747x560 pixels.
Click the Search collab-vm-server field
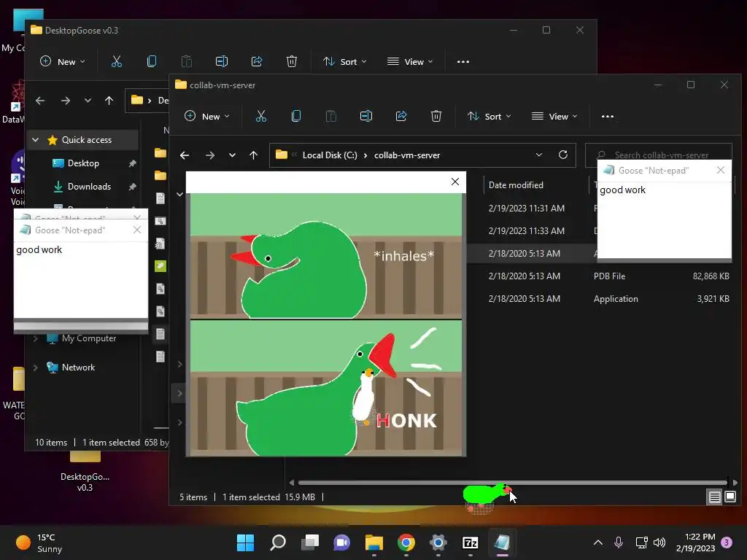[659, 155]
